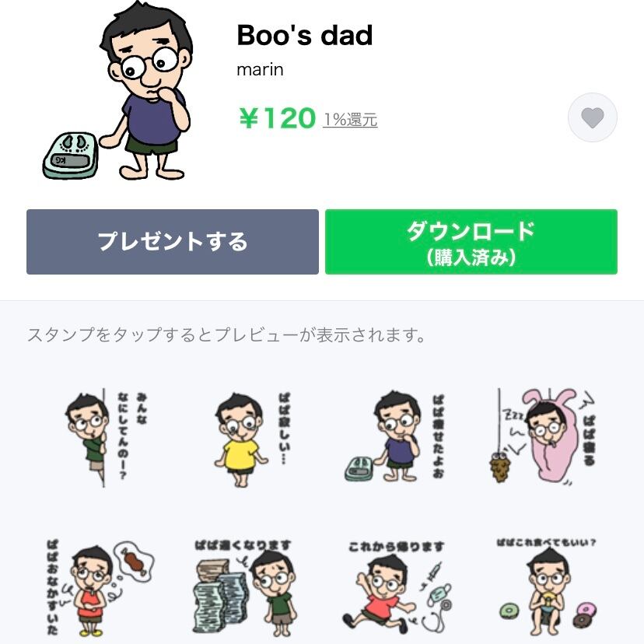This screenshot has width=644, height=644.
Task: Click the ¥120 price label
Action: [278, 118]
